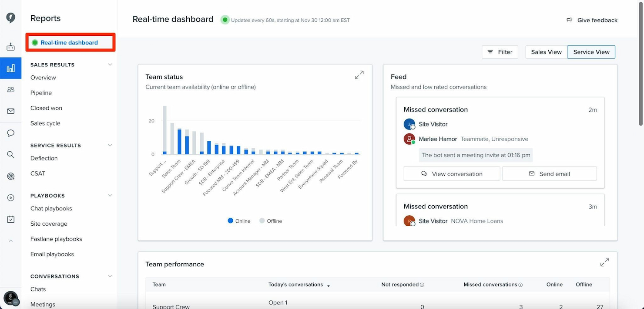The height and width of the screenshot is (309, 644).
Task: Collapse the Sales Results section
Action: click(110, 64)
